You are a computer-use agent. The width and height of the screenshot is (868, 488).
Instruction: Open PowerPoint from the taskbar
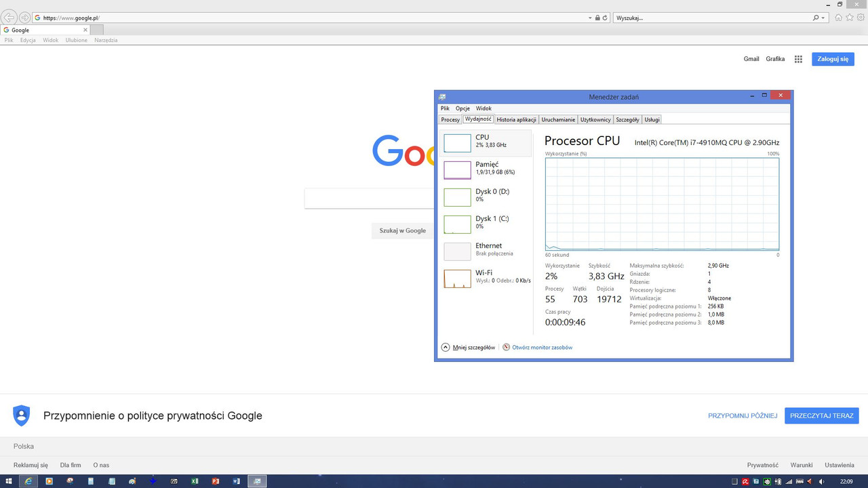[x=216, y=481]
